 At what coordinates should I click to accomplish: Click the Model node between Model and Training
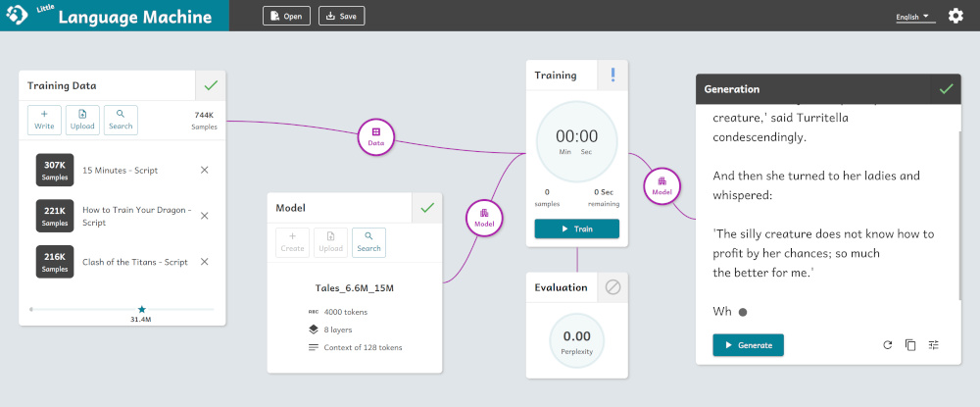tap(484, 218)
